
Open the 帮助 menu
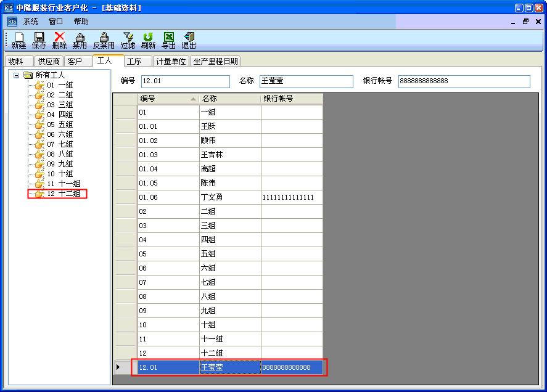[81, 22]
